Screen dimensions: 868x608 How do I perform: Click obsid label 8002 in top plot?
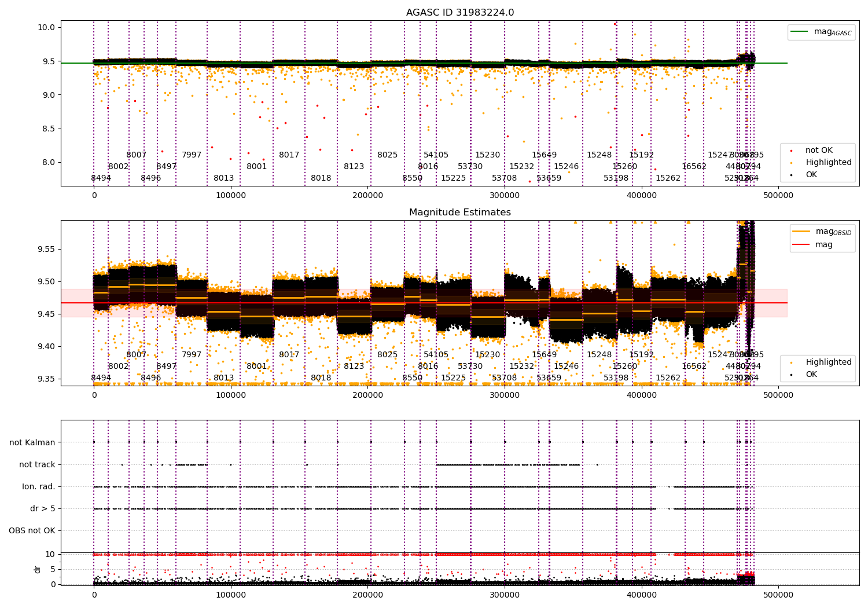point(118,167)
